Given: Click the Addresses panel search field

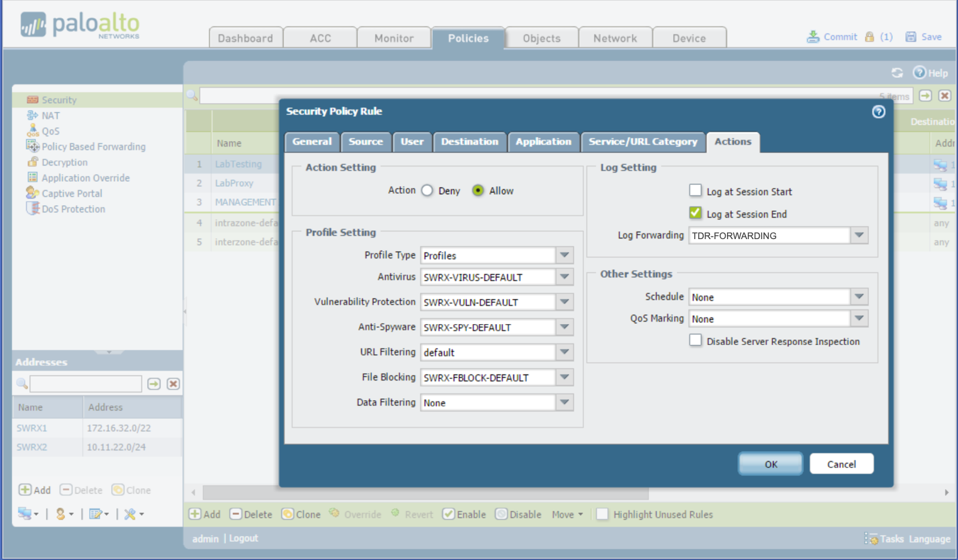Looking at the screenshot, I should pyautogui.click(x=86, y=384).
